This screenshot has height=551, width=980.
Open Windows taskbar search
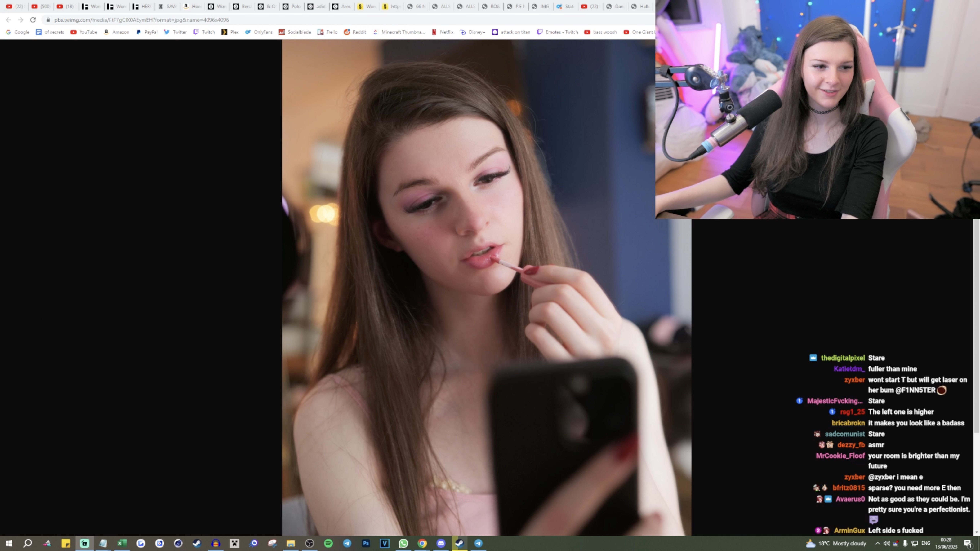point(27,543)
